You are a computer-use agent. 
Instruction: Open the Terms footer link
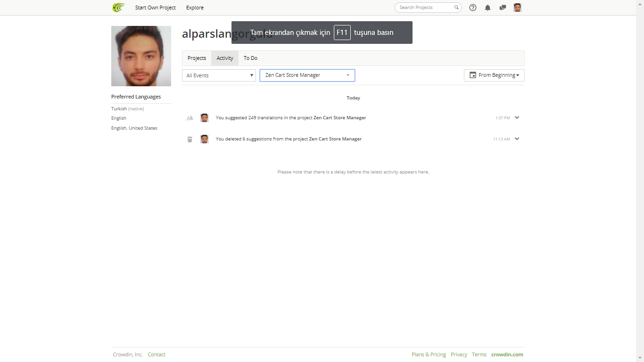[x=479, y=354]
